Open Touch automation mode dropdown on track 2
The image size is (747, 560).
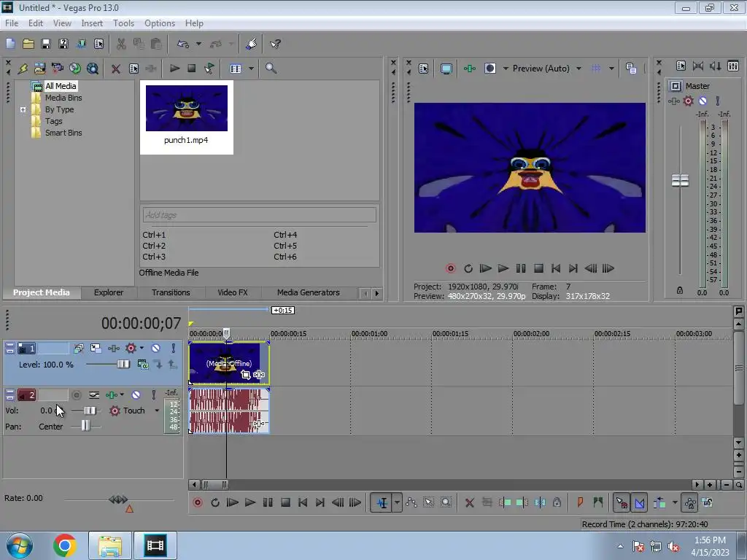coord(157,411)
